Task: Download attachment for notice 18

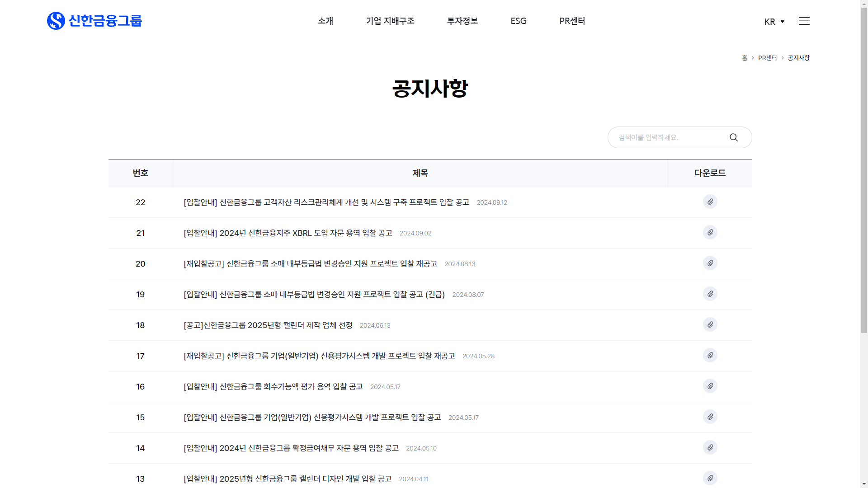Action: (x=710, y=325)
